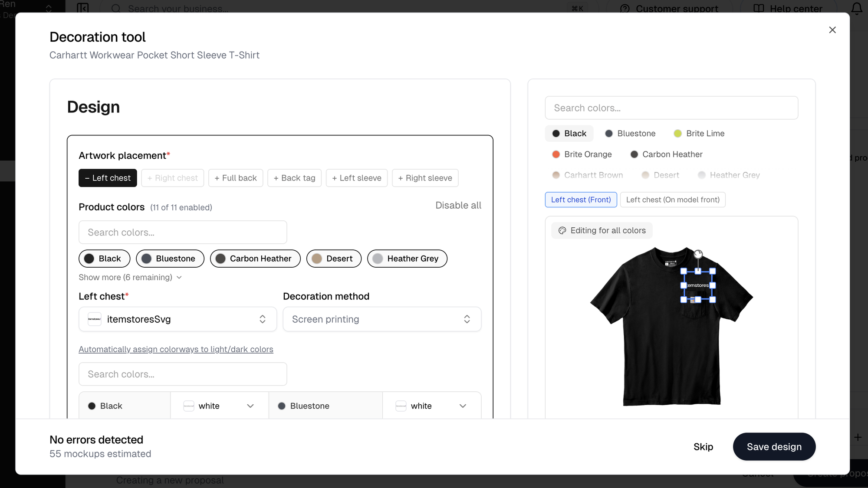Image resolution: width=868 pixels, height=488 pixels.
Task: Click the search magnifier icon in top bar
Action: (x=116, y=9)
